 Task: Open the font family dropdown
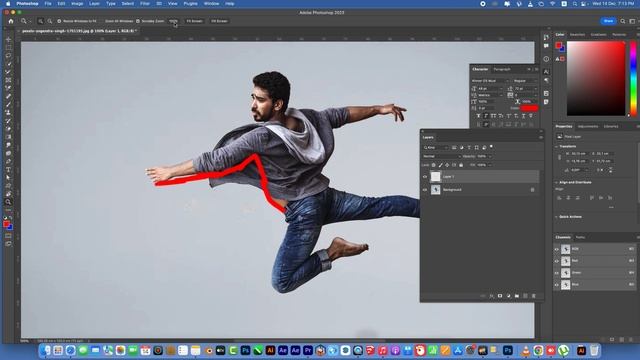coord(490,81)
